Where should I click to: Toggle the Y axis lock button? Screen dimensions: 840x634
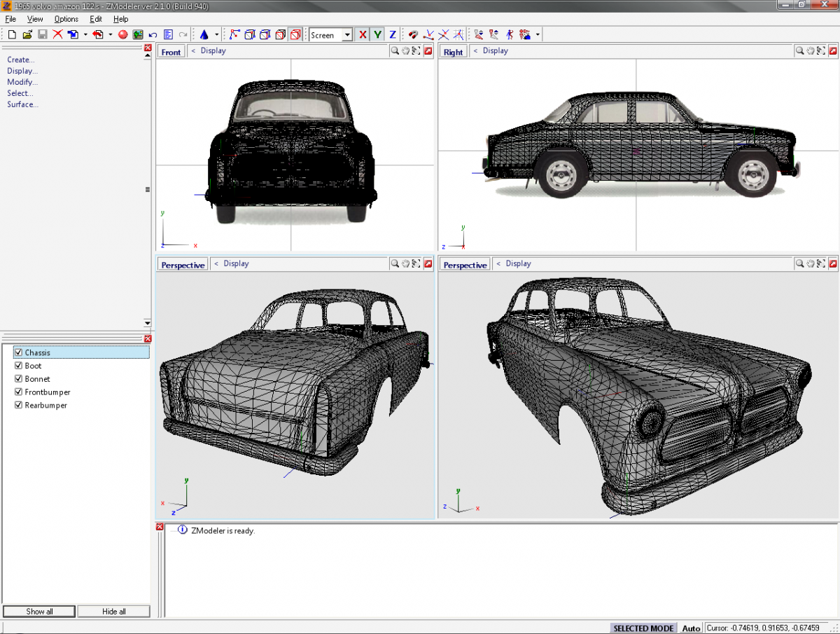click(x=377, y=34)
